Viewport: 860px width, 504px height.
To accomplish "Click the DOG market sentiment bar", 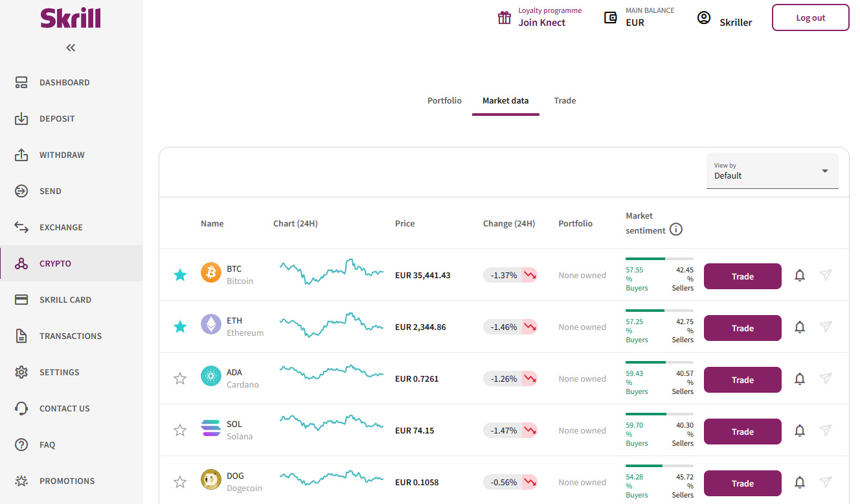I will tap(659, 466).
